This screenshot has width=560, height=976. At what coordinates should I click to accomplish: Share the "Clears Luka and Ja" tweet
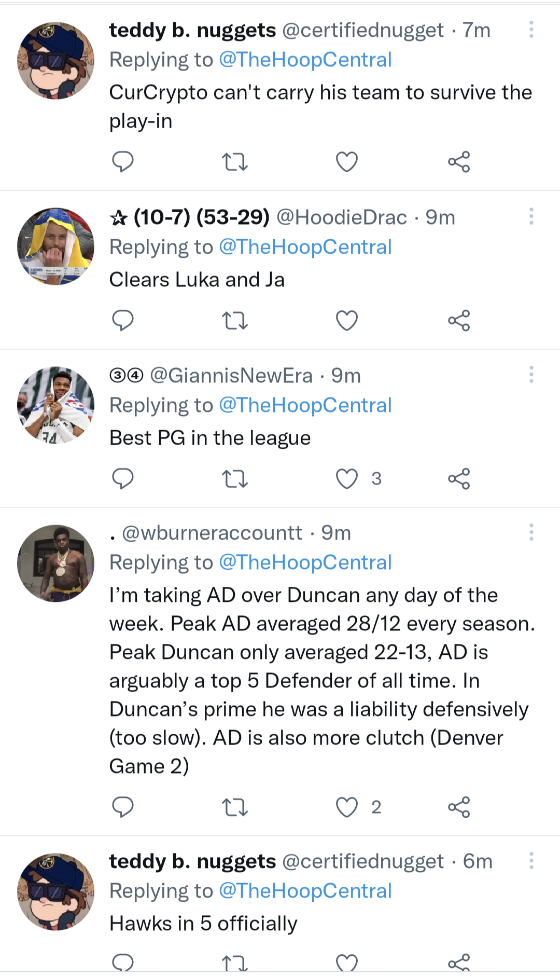tap(459, 321)
